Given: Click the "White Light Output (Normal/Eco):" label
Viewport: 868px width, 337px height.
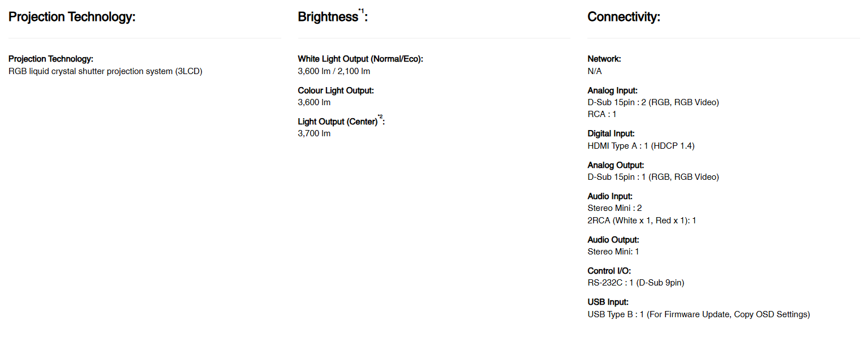Looking at the screenshot, I should click(360, 59).
